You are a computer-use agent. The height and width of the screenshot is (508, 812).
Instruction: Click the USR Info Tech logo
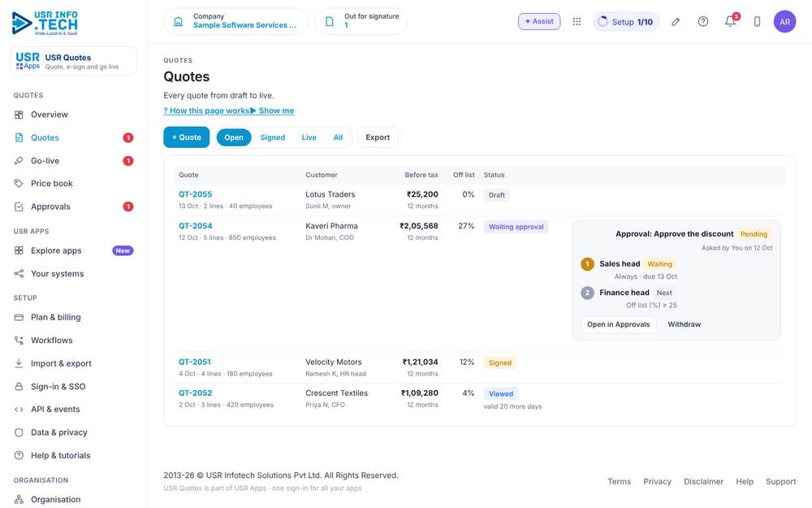(x=45, y=24)
